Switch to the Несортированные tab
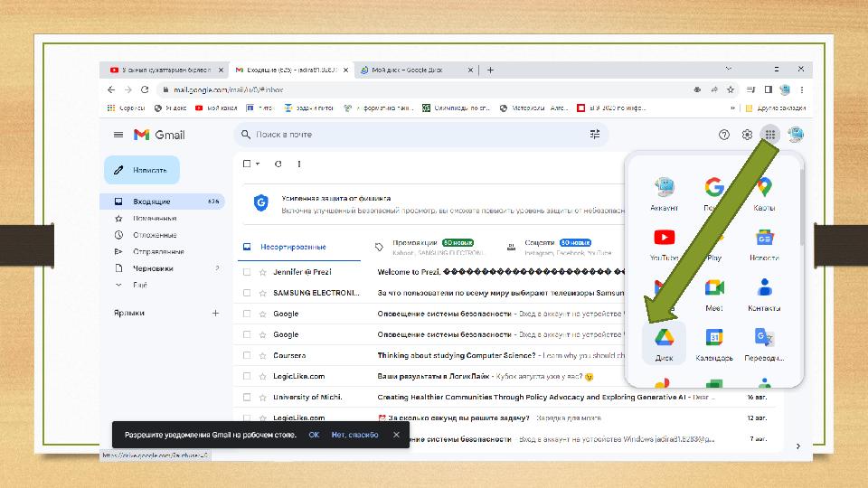This screenshot has height=488, width=868. click(299, 247)
